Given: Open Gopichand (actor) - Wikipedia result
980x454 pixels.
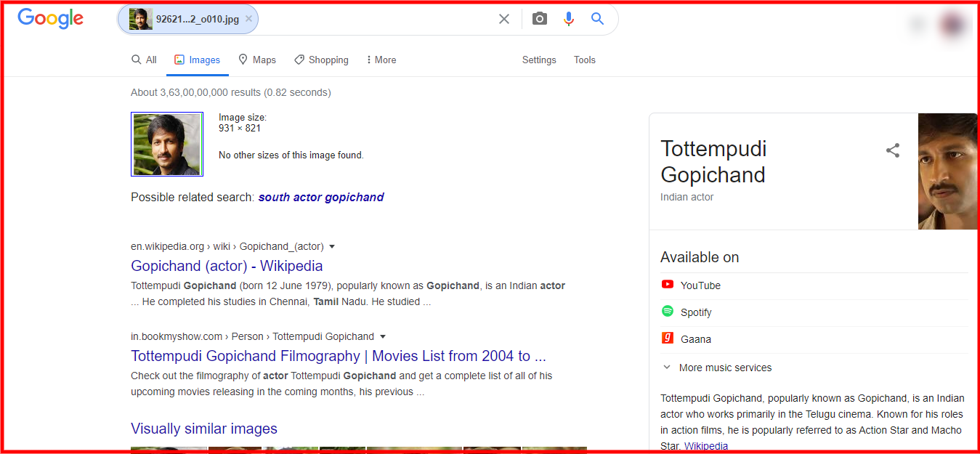Looking at the screenshot, I should (x=227, y=266).
